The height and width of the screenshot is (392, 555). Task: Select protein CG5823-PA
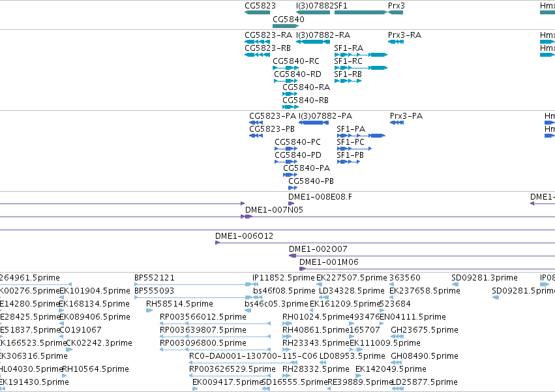point(256,123)
